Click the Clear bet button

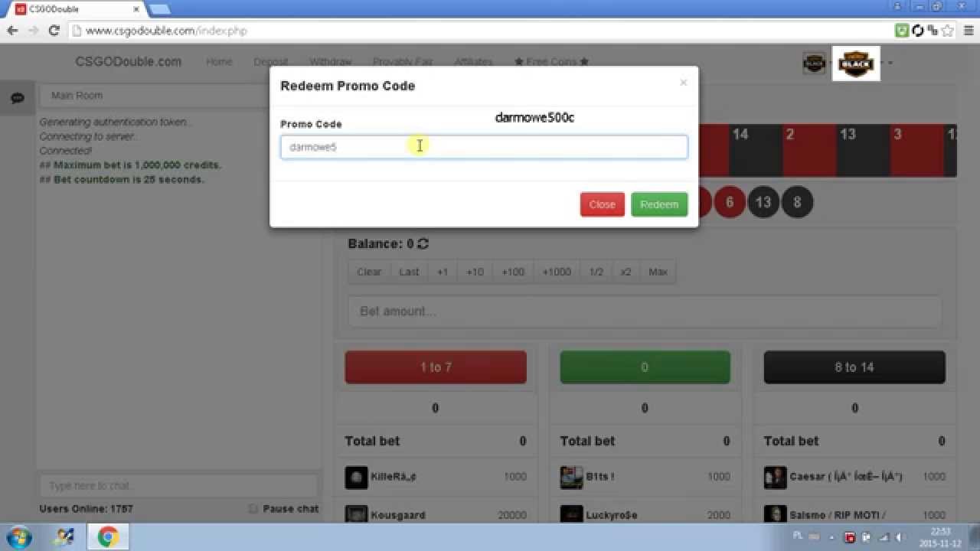pyautogui.click(x=369, y=272)
